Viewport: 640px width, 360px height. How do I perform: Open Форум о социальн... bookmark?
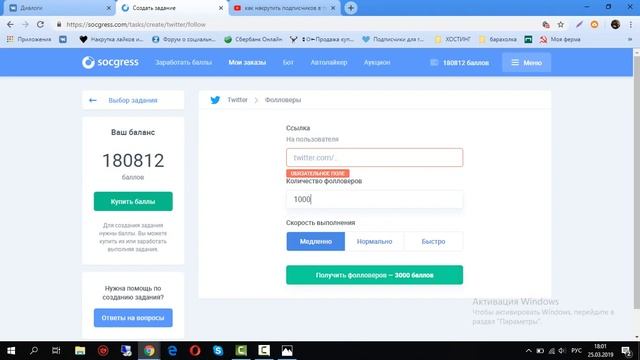pos(183,39)
